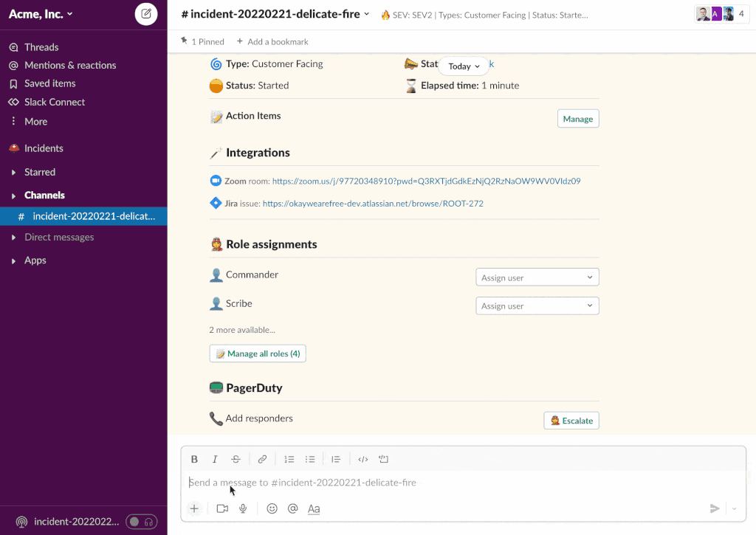Screen dimensions: 756x535
Task: Escalate the incident via PagerDuty
Action: (x=571, y=420)
